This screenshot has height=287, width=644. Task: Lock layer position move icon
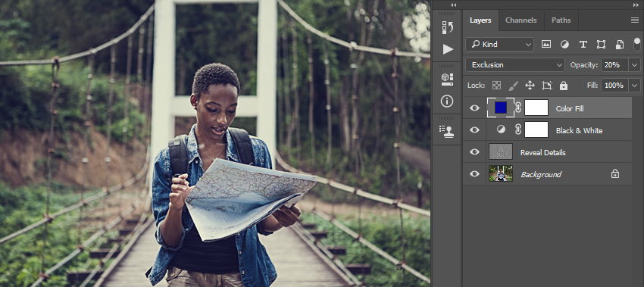(x=530, y=86)
